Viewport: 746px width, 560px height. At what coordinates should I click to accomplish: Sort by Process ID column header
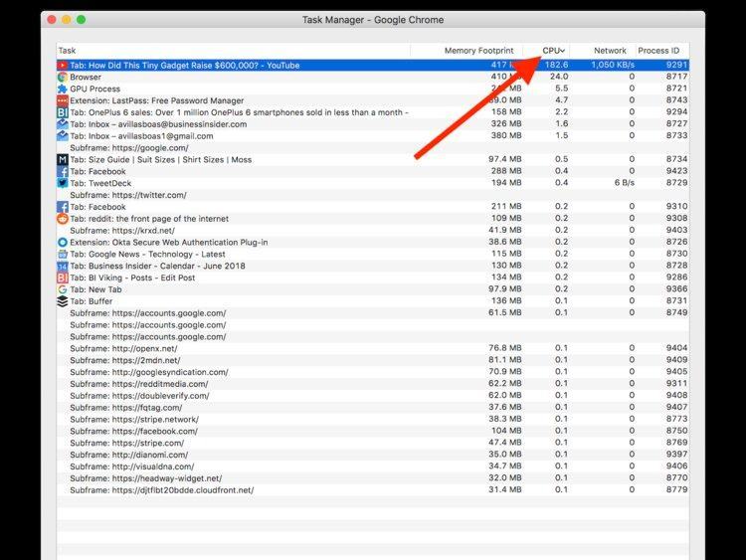click(658, 51)
